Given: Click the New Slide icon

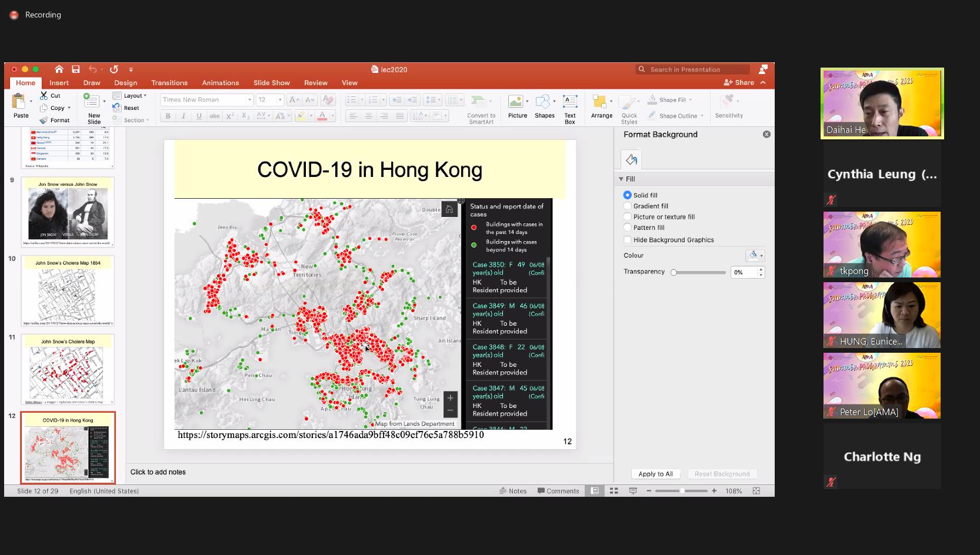Looking at the screenshot, I should [x=91, y=102].
